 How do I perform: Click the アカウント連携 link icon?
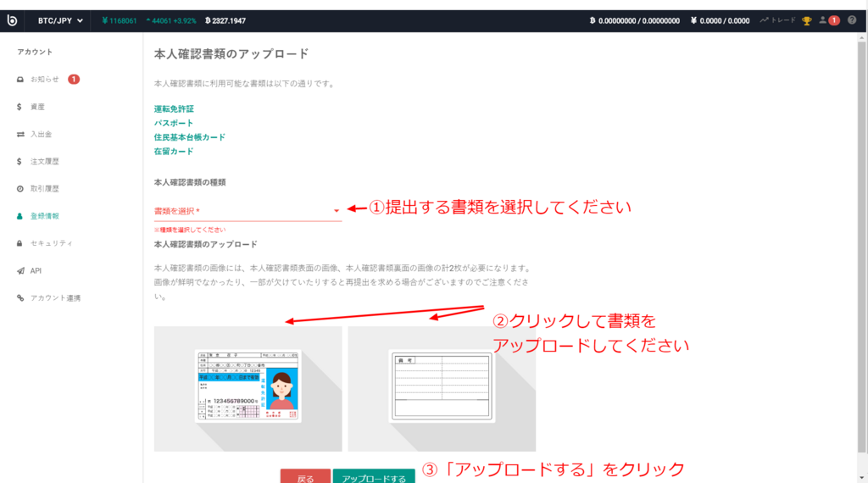click(20, 298)
